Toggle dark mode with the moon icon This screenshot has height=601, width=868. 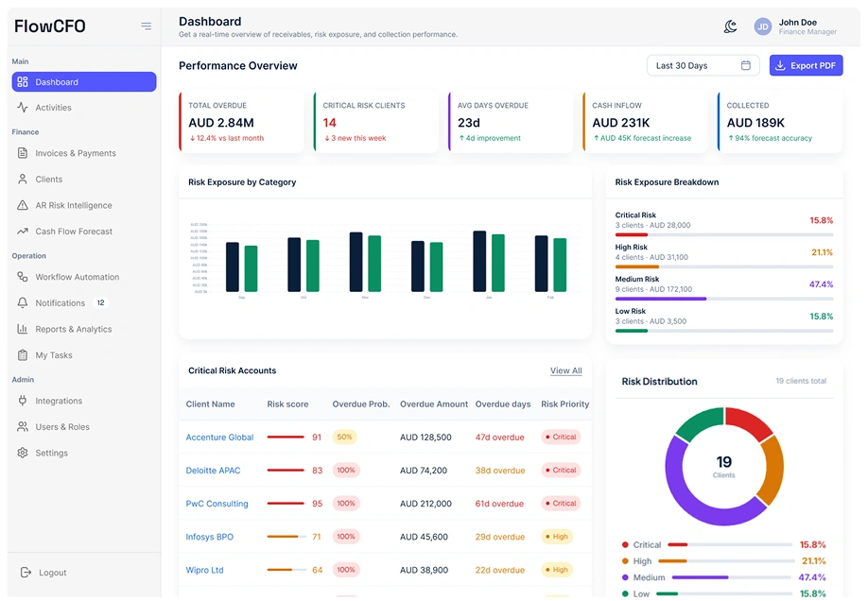click(x=730, y=26)
